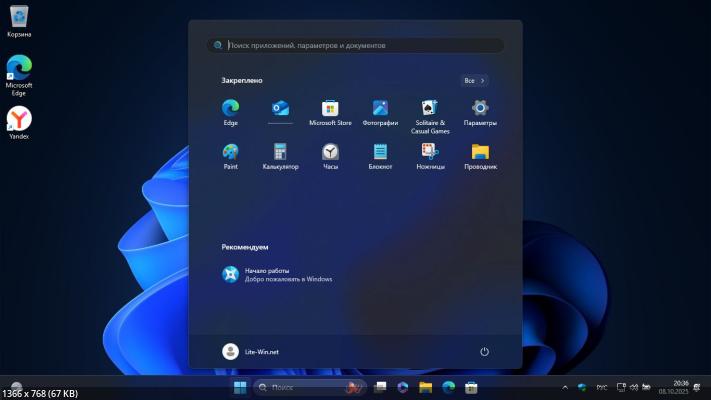Open the power options button
This screenshot has height=400, width=711.
click(x=484, y=351)
